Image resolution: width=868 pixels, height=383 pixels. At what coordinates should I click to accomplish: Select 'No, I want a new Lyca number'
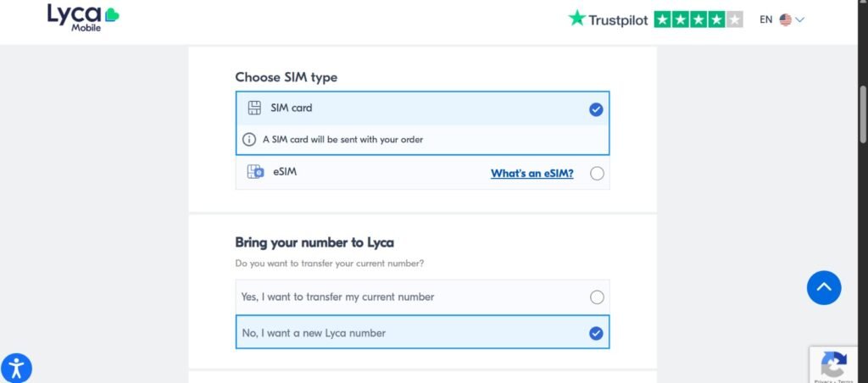[x=596, y=333]
